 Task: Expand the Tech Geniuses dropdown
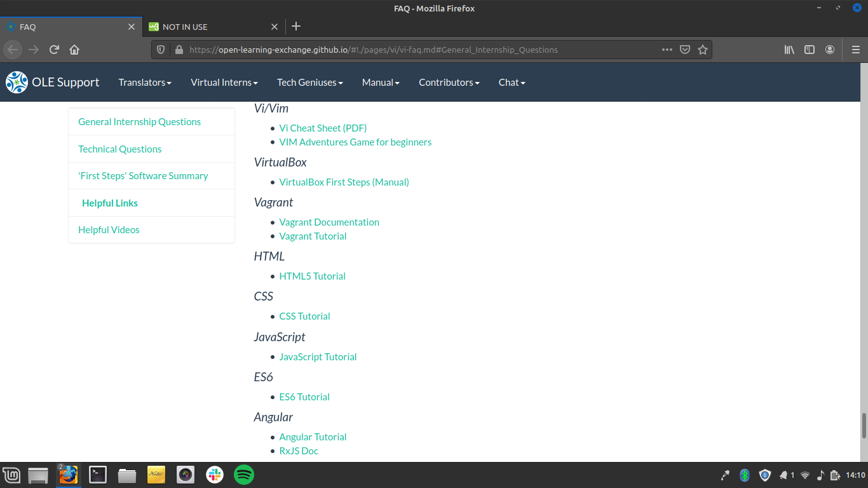click(x=310, y=82)
